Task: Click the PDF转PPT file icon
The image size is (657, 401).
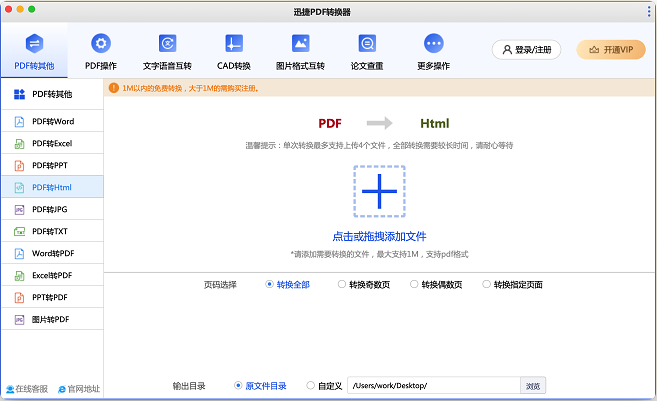Action: pos(19,166)
